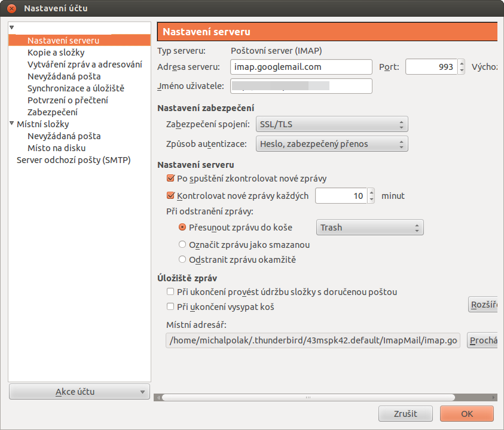Open the 'Zabezpečení spojení' SSL/TLS dropdown
504x430 pixels.
coord(331,125)
